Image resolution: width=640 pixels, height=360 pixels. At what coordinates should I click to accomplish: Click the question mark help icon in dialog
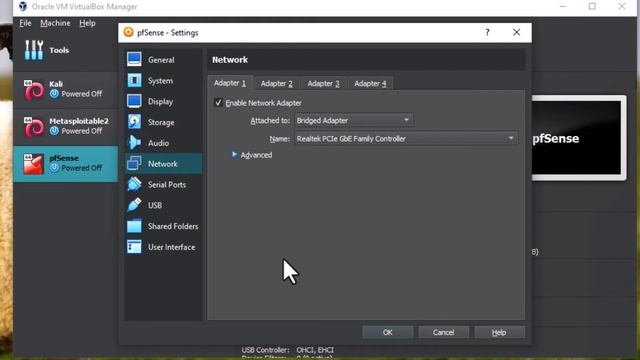(x=487, y=32)
